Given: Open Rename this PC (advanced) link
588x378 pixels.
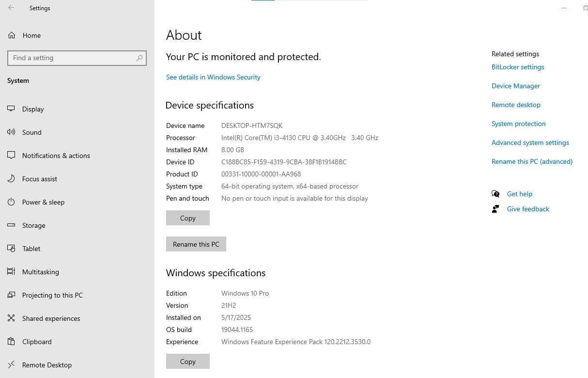Looking at the screenshot, I should click(x=532, y=161).
